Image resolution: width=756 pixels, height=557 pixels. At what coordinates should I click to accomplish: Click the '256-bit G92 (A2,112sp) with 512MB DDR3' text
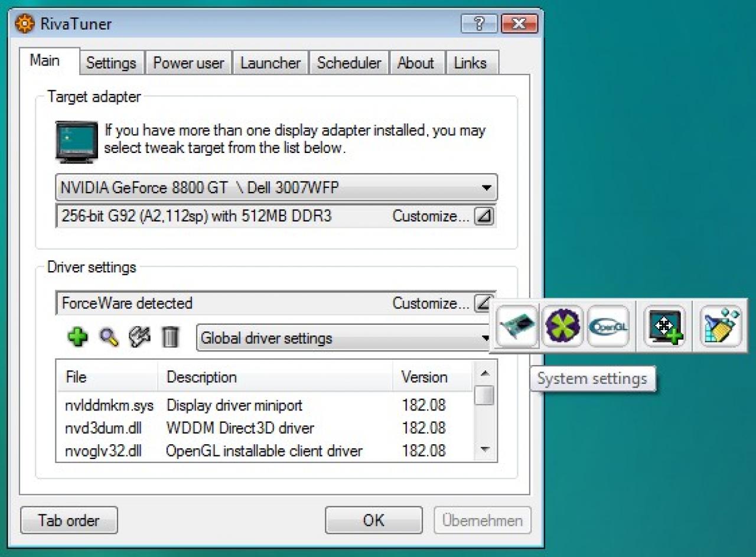tap(197, 216)
